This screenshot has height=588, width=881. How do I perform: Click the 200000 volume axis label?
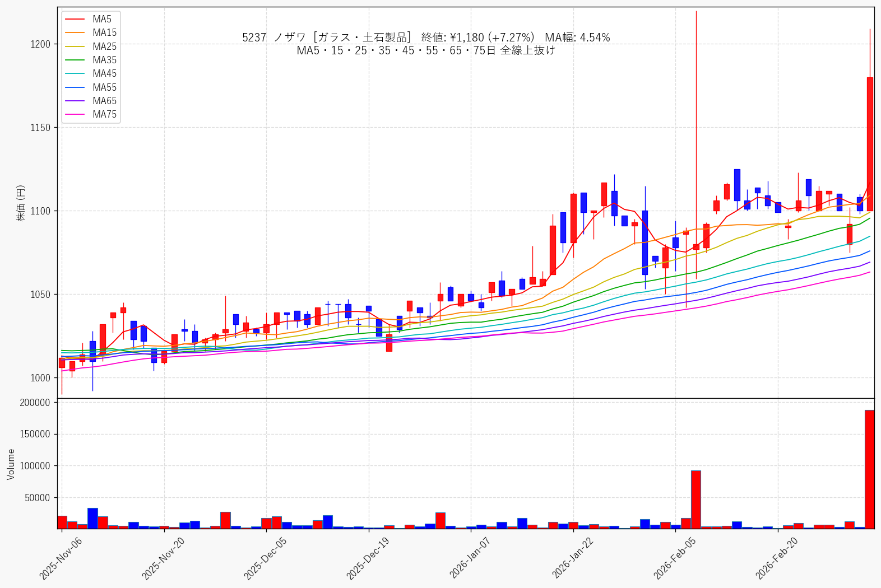click(35, 403)
